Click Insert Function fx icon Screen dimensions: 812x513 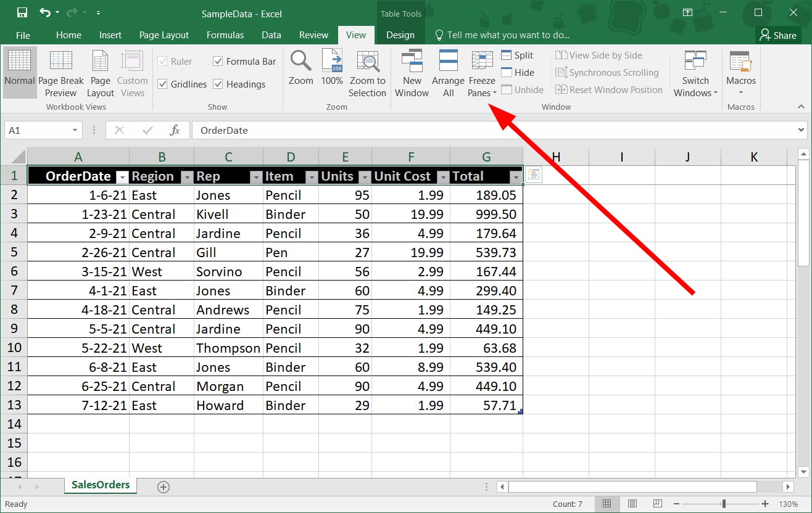click(175, 130)
